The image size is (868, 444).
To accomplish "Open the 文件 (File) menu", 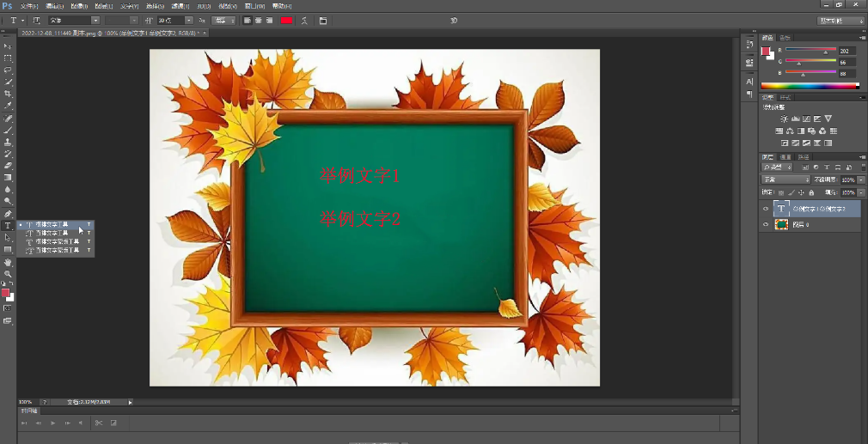I will point(28,6).
